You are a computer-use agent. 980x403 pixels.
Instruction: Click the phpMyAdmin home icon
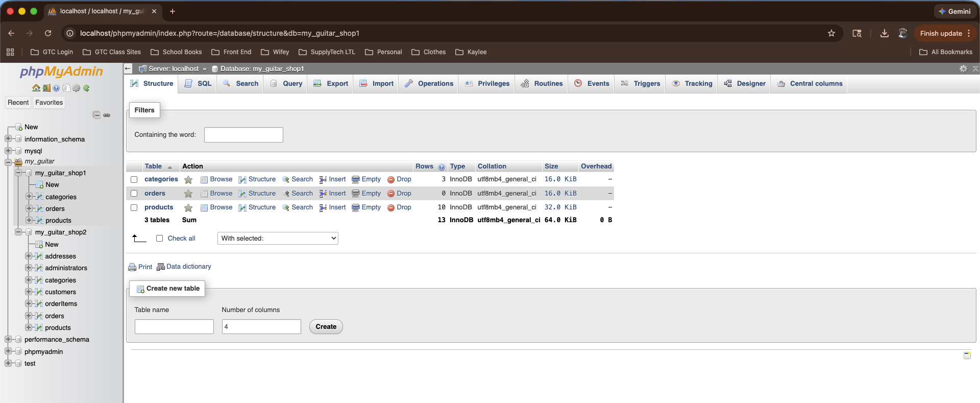(x=36, y=88)
